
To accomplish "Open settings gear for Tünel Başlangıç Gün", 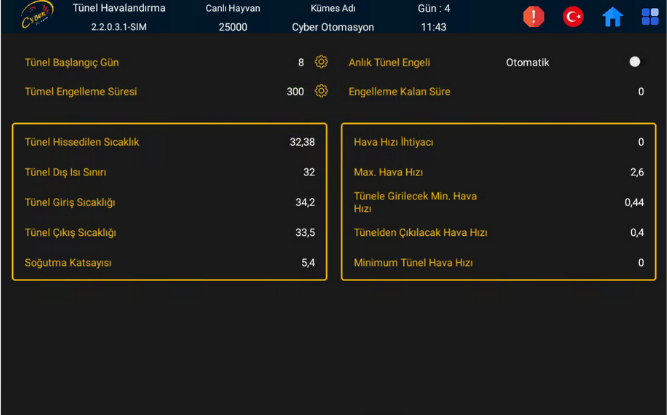I will [x=321, y=62].
